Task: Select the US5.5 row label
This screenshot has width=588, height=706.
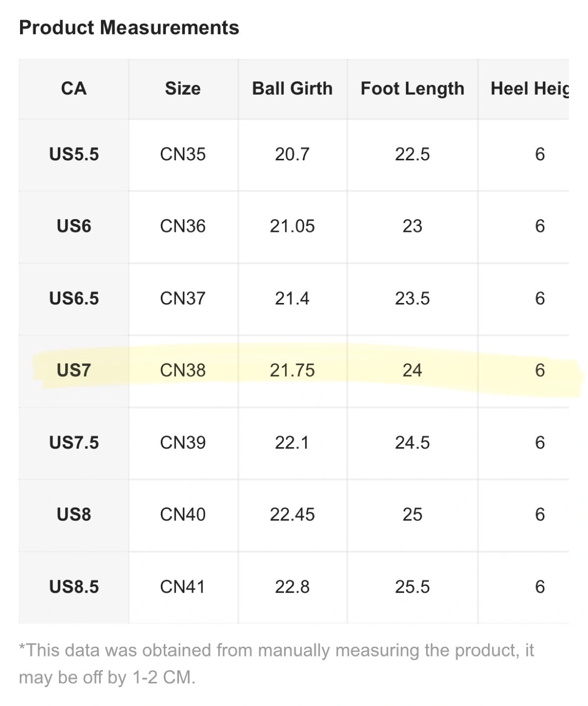Action: 74,154
